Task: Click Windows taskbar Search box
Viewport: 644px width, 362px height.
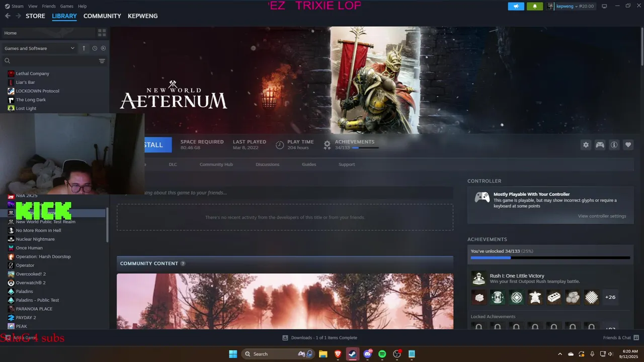Action: click(x=278, y=354)
